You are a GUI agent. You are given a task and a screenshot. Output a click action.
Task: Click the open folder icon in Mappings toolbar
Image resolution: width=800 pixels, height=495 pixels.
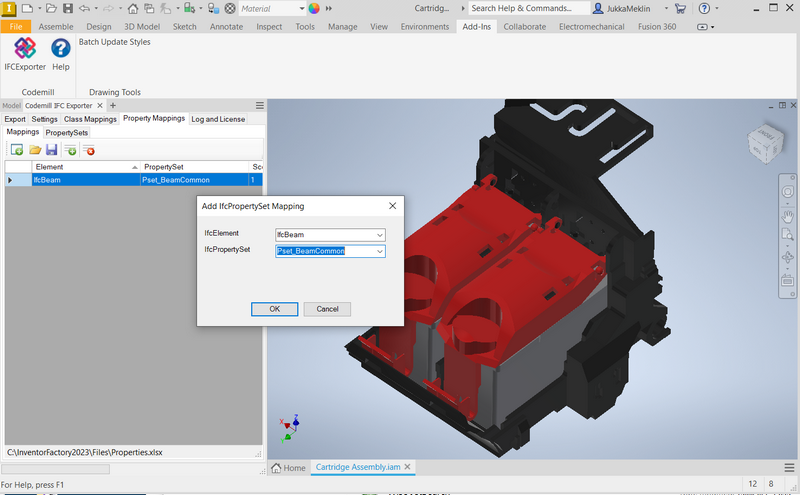35,150
